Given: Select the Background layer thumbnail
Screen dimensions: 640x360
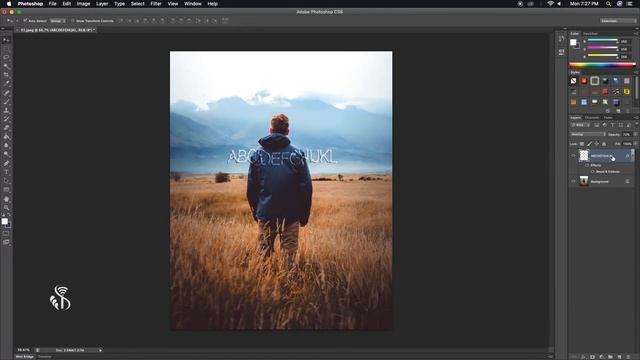Looking at the screenshot, I should [584, 181].
